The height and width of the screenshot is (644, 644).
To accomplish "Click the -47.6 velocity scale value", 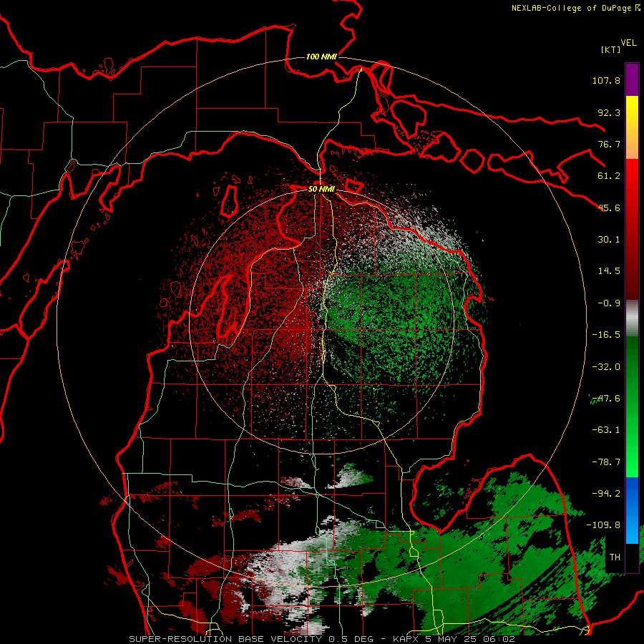I will pos(606,399).
